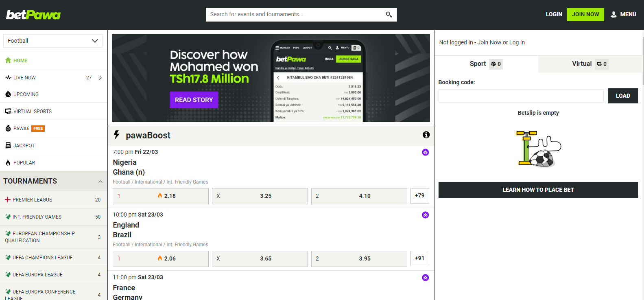
Task: Click the UEFA Champions League globe icon
Action: click(x=8, y=257)
